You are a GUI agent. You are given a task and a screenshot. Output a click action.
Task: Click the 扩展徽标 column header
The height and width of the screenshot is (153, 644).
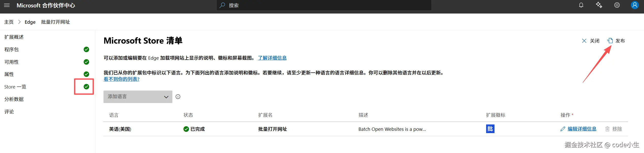(x=496, y=115)
